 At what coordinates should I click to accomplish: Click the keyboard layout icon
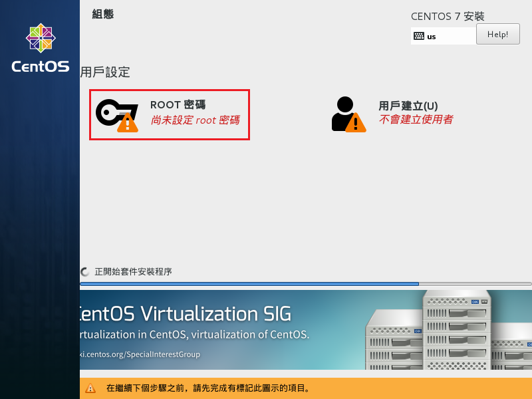pos(419,36)
